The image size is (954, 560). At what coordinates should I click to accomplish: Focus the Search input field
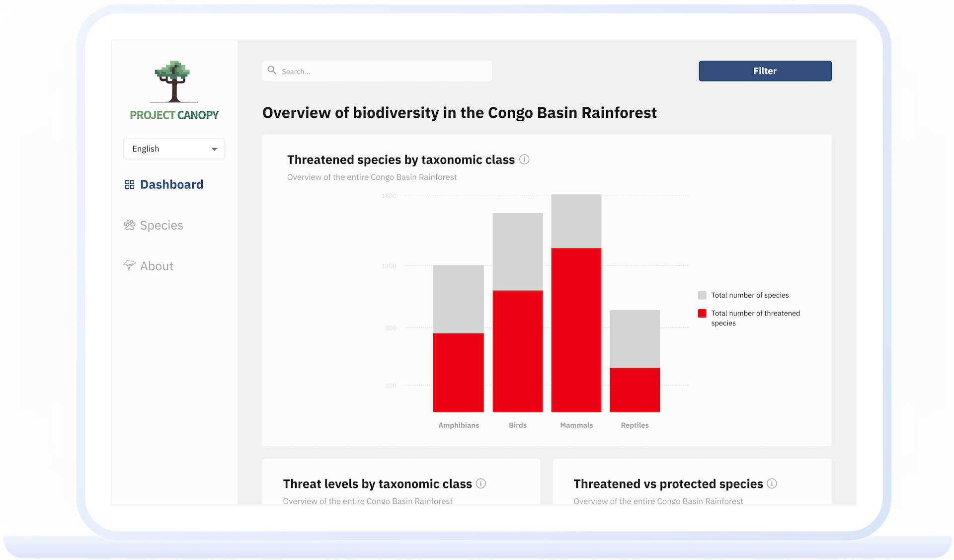[x=377, y=71]
